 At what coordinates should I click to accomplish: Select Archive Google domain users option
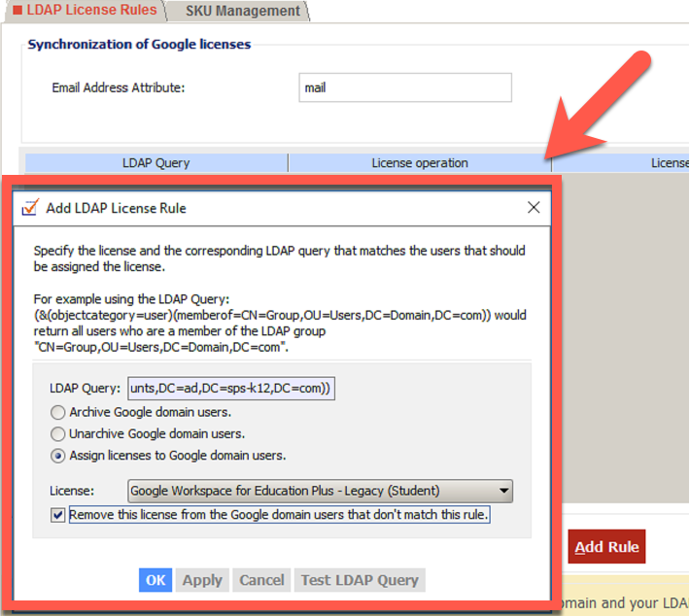59,413
